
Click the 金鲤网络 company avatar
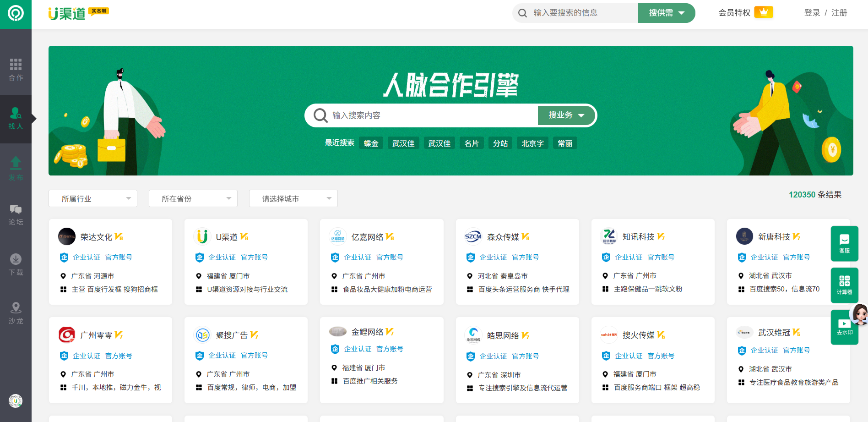(x=338, y=331)
